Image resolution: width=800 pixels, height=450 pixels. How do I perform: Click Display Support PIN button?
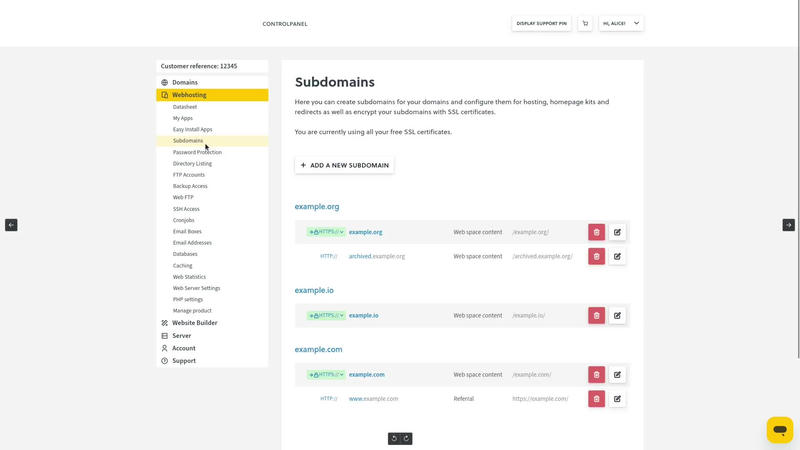(541, 23)
